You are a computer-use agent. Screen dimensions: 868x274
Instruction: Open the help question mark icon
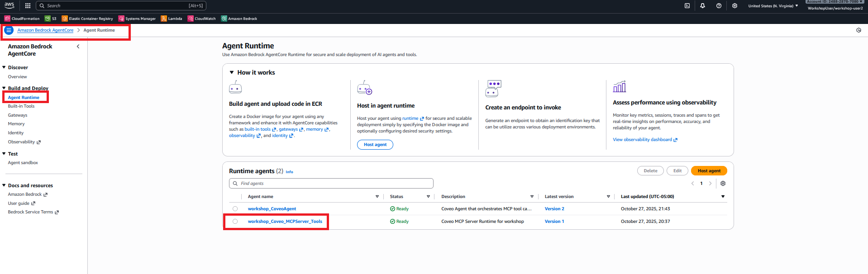(x=719, y=6)
